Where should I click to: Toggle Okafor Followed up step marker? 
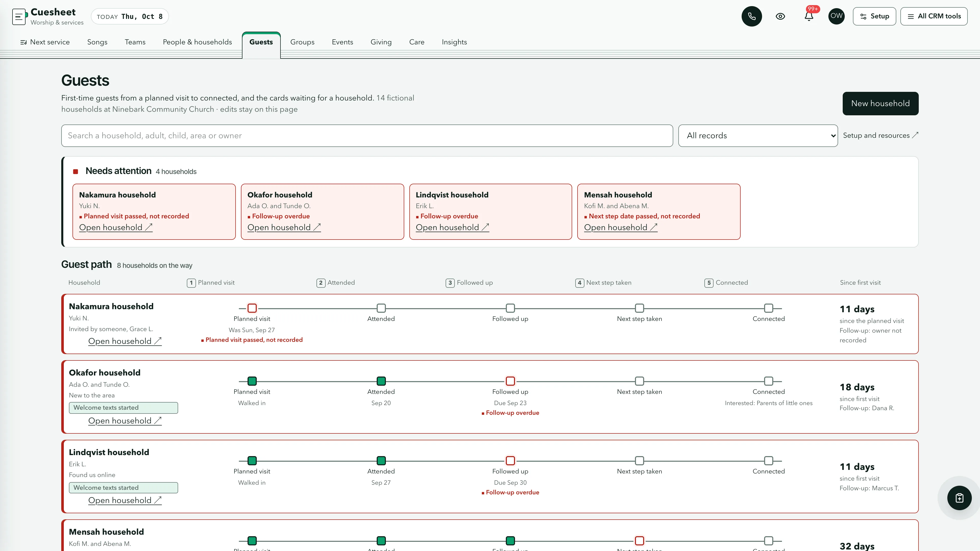click(510, 381)
